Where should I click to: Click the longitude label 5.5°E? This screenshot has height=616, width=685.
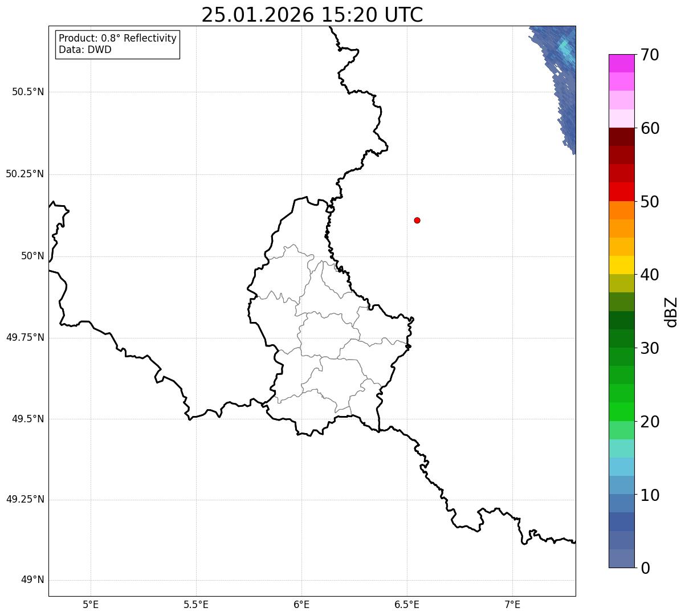pos(196,604)
